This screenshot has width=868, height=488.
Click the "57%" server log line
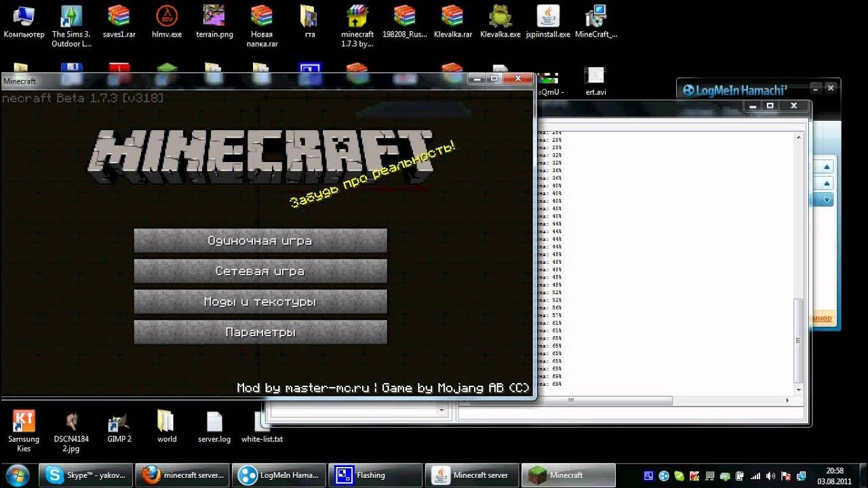click(x=549, y=315)
